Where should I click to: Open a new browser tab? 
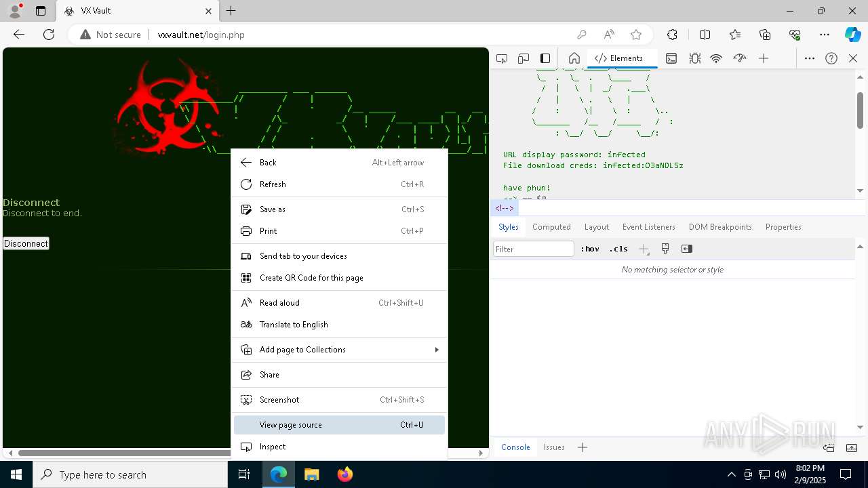[x=231, y=11]
